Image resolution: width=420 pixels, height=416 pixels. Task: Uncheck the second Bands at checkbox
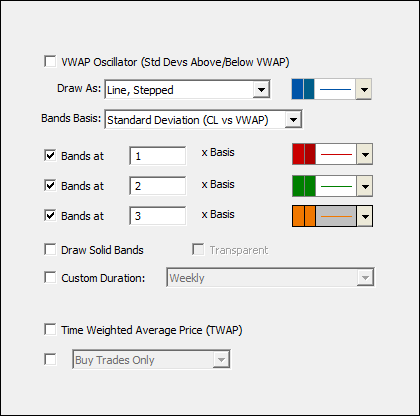coord(50,185)
